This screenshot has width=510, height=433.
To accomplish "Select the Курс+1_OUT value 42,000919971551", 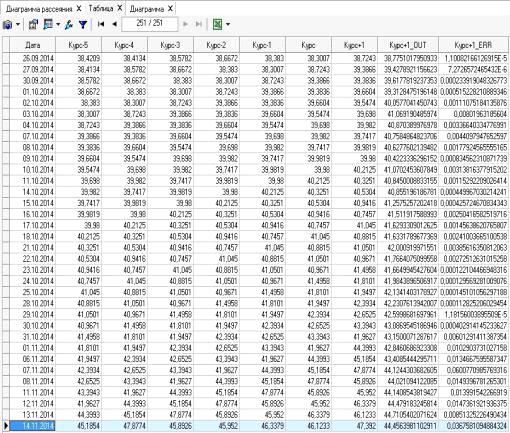I will click(408, 248).
